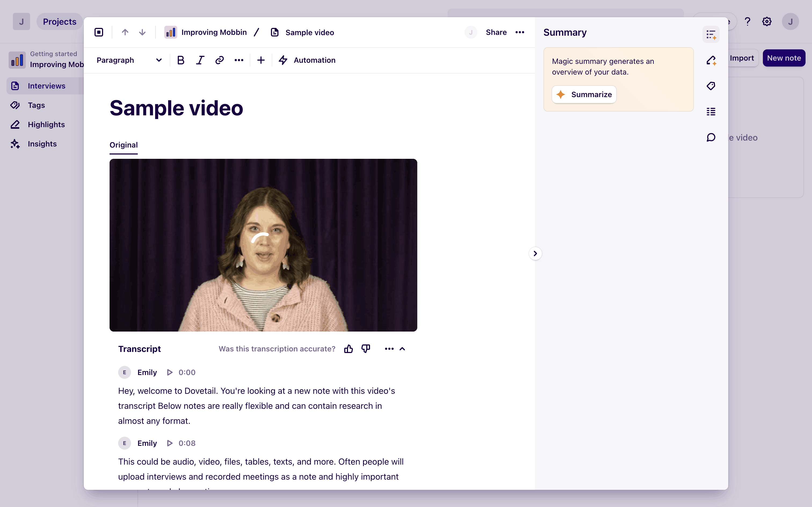812x507 pixels.
Task: Open Highlights in the left sidebar
Action: [46, 124]
